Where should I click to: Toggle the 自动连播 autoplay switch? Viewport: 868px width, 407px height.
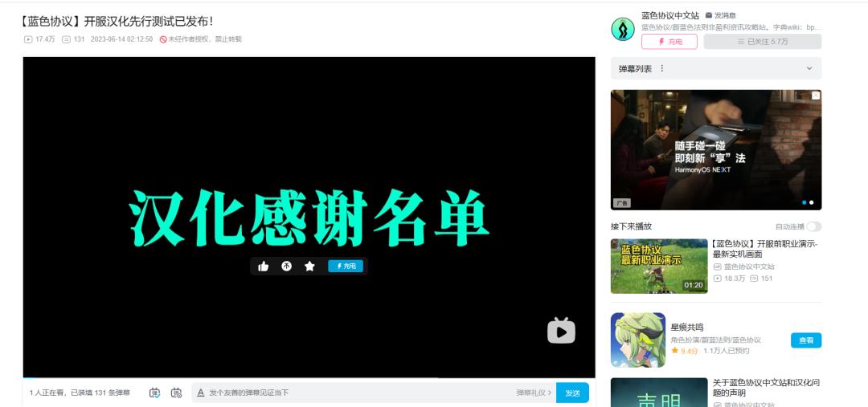(813, 226)
